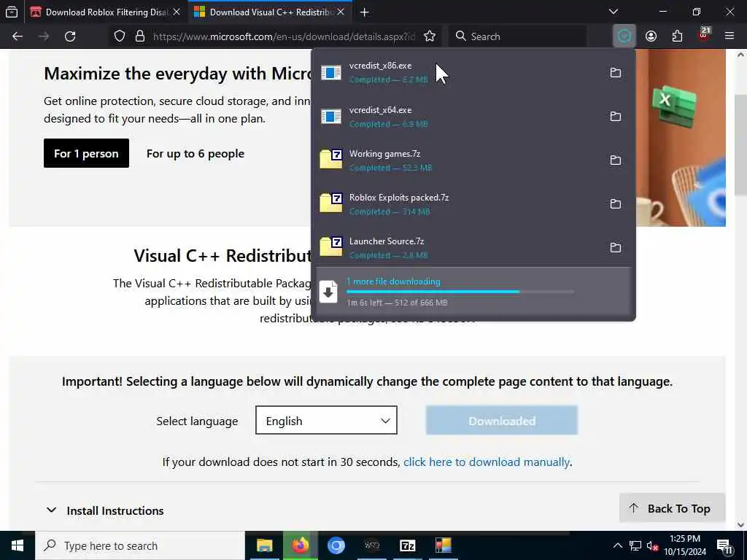This screenshot has width=747, height=560.
Task: Open the Firefox account icon
Action: [x=651, y=36]
